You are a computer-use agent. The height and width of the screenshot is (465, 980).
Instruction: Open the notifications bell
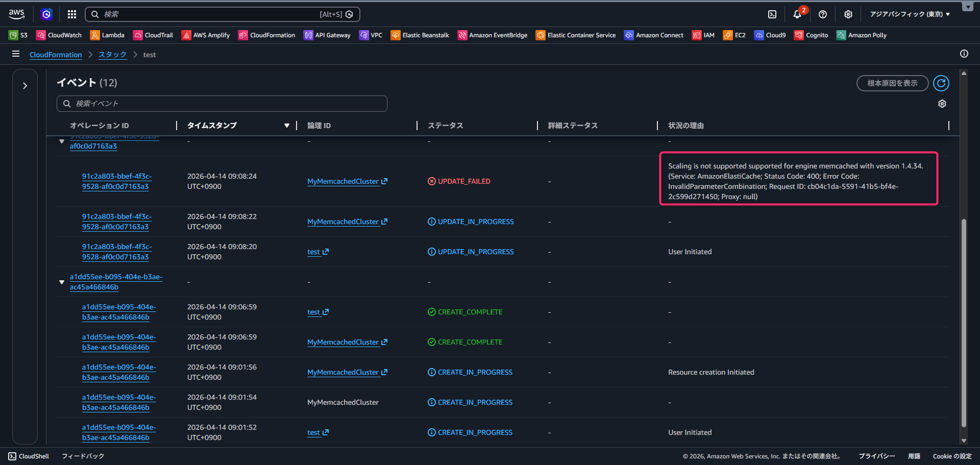797,14
